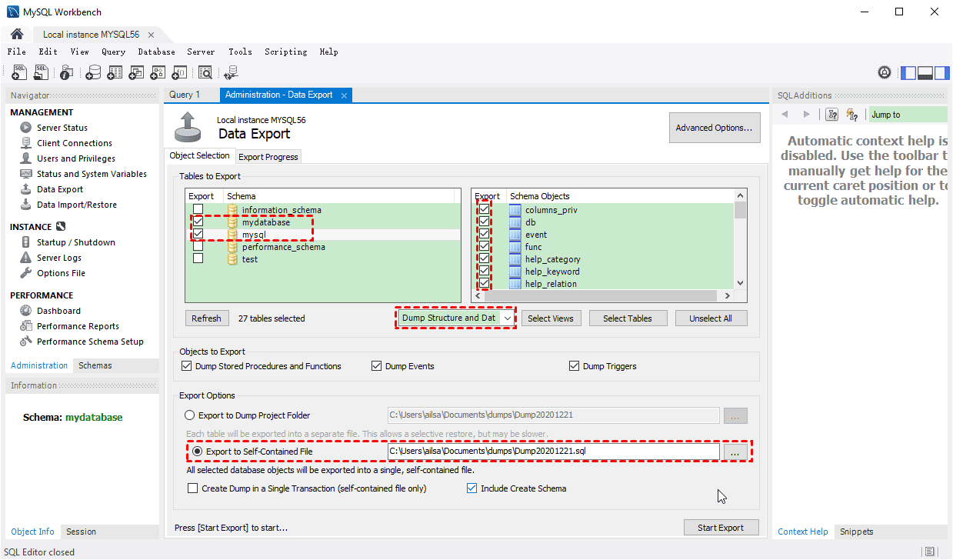Open SQL script file icon
Image resolution: width=953 pixels, height=560 pixels.
(x=42, y=72)
